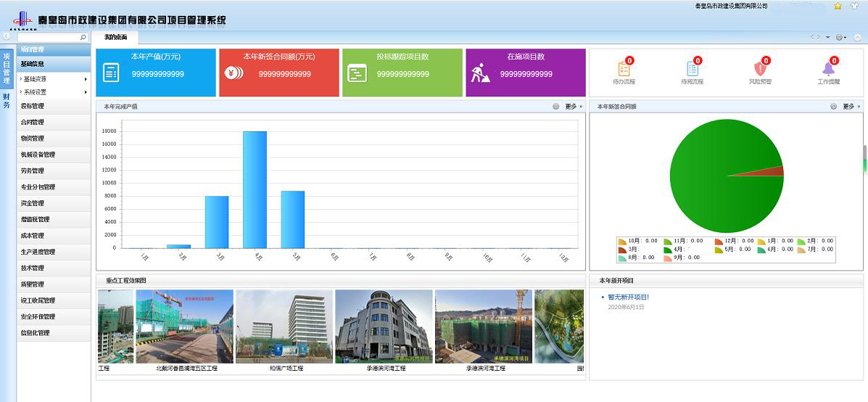Click the magnifier icon in the sidebar search
This screenshot has height=402, width=868.
[83, 37]
